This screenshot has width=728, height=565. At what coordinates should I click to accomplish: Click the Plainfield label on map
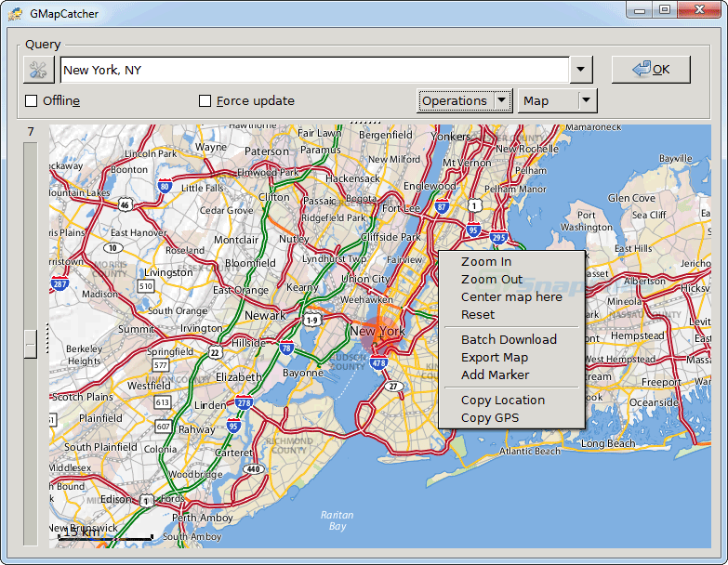pos(100,418)
